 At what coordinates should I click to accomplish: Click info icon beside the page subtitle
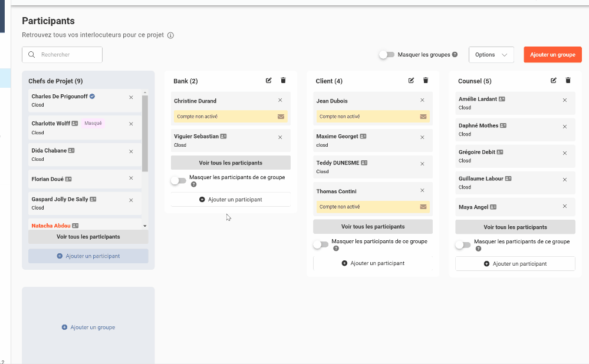pyautogui.click(x=170, y=35)
